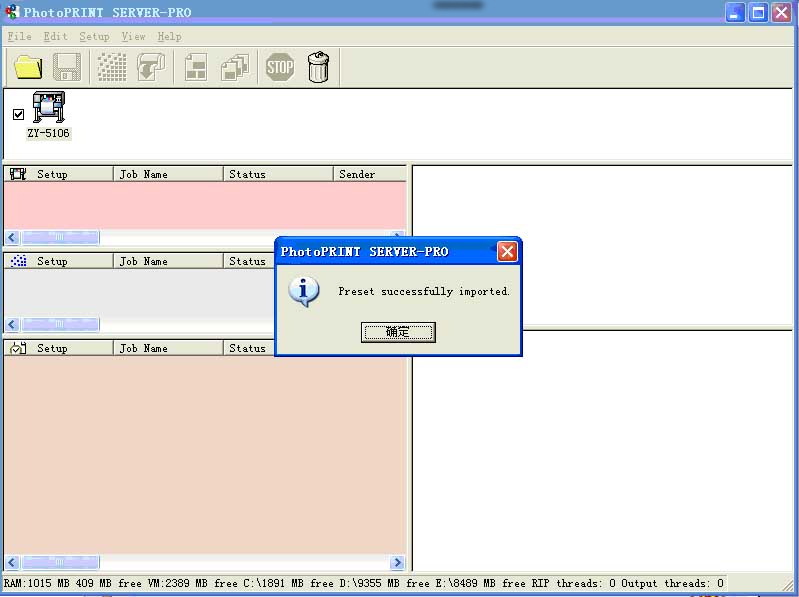Click the archive icon in bottom queue header

coord(18,348)
